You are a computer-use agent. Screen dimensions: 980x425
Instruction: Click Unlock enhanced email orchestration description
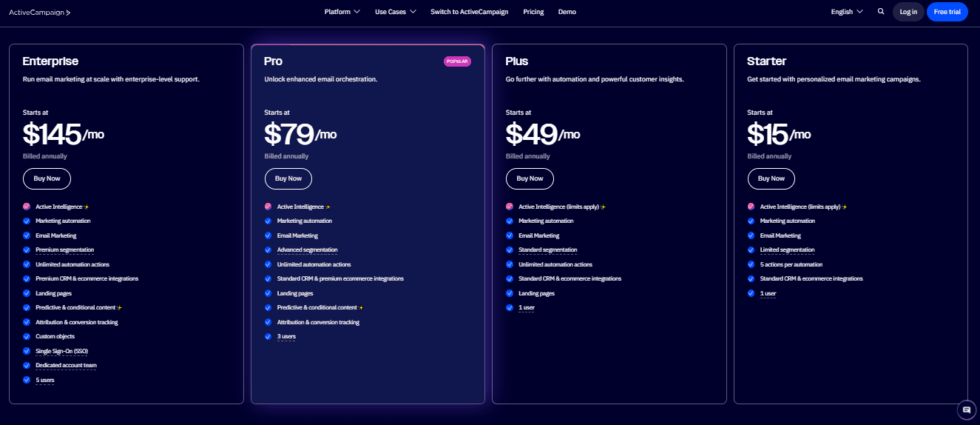click(x=321, y=78)
